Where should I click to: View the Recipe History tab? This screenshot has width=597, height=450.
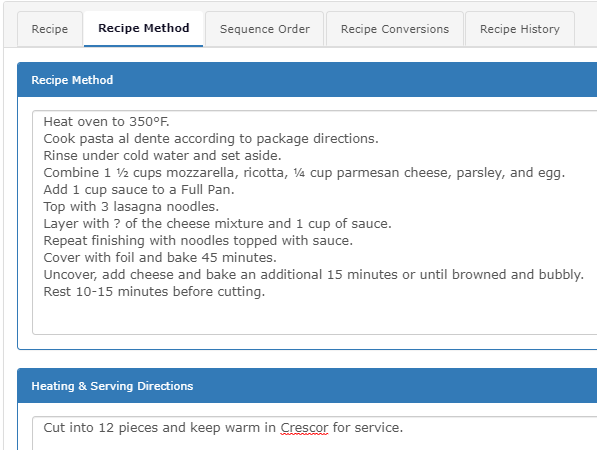(x=520, y=29)
